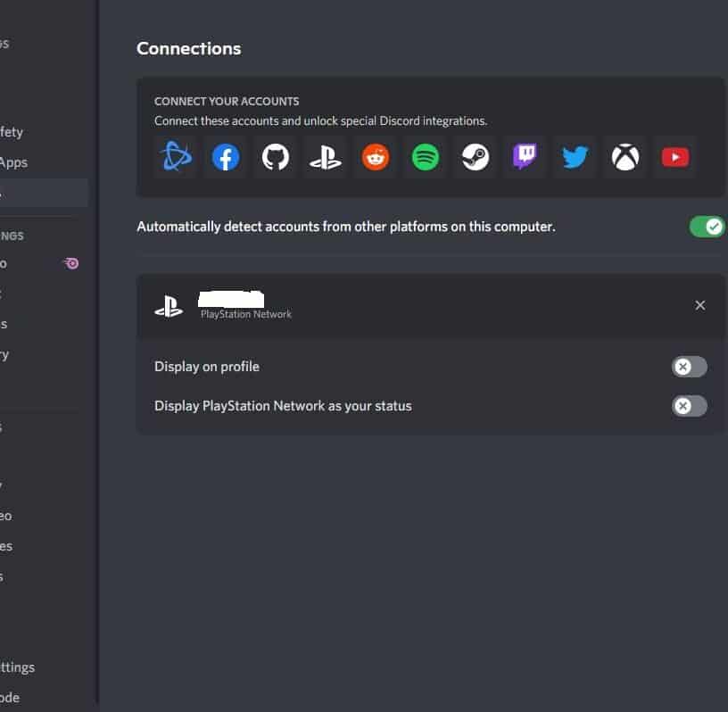Connect a Twitter account

[575, 157]
